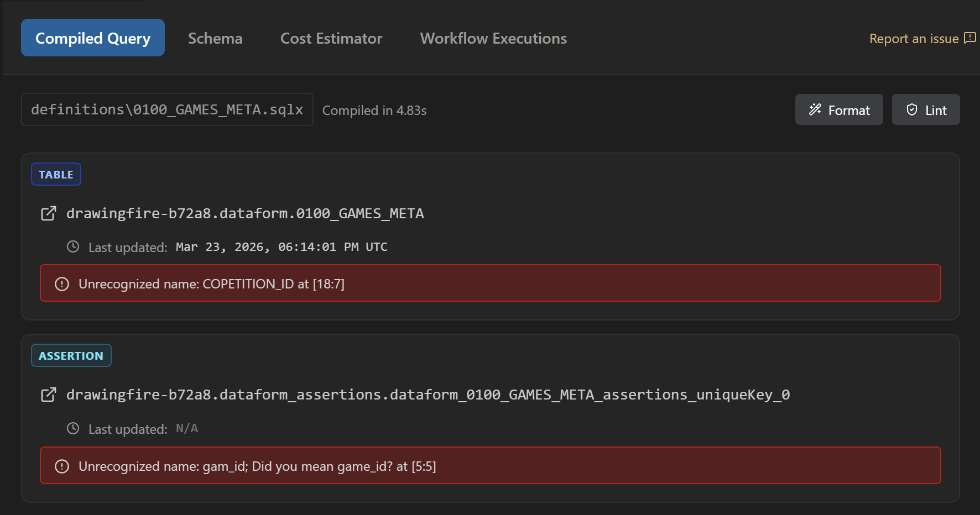Click the ASSERTION badge

click(x=71, y=355)
